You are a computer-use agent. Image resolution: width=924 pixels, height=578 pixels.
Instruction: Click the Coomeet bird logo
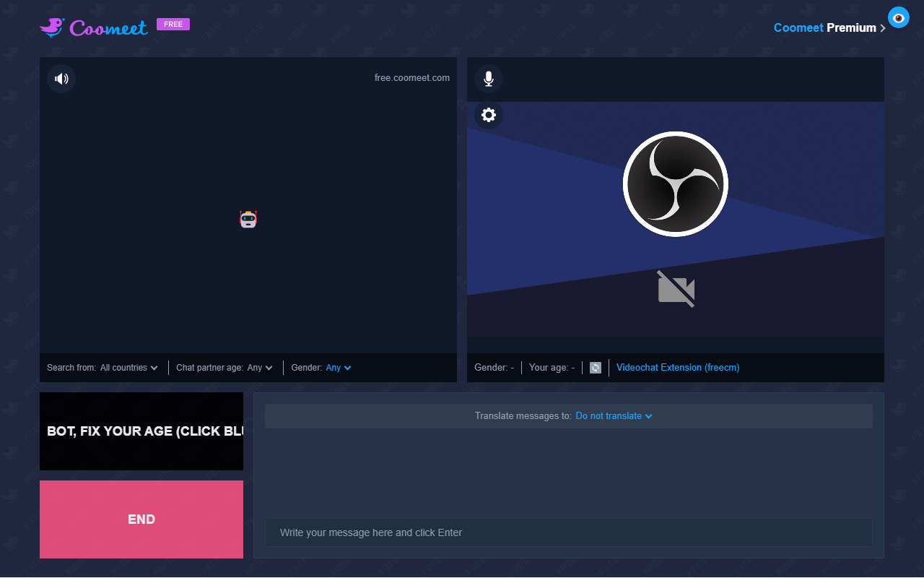[53, 27]
